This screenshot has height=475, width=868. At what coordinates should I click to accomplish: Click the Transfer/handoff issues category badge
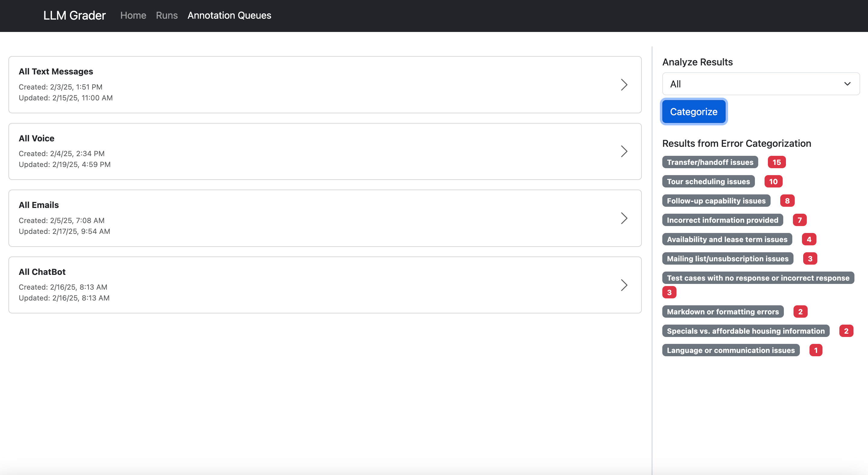710,162
